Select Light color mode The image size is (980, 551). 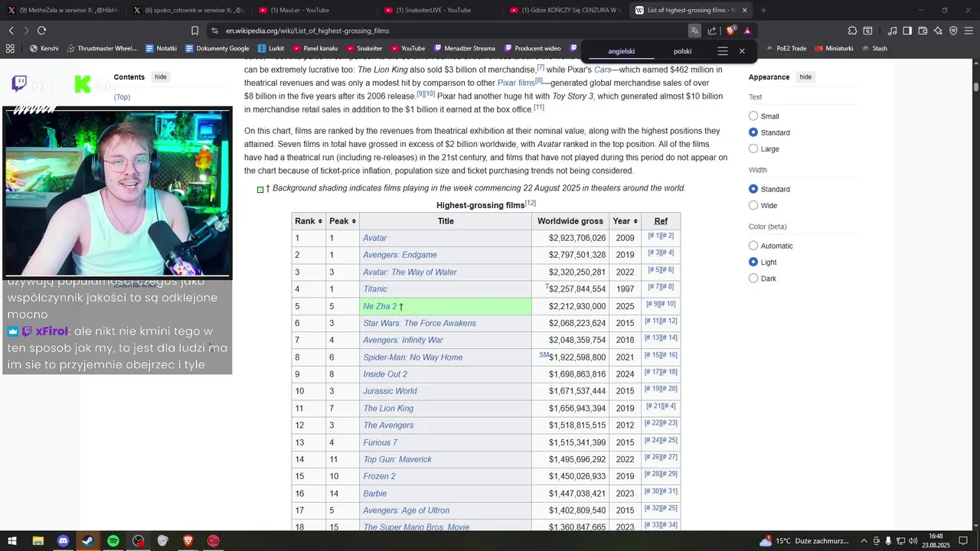coord(753,262)
